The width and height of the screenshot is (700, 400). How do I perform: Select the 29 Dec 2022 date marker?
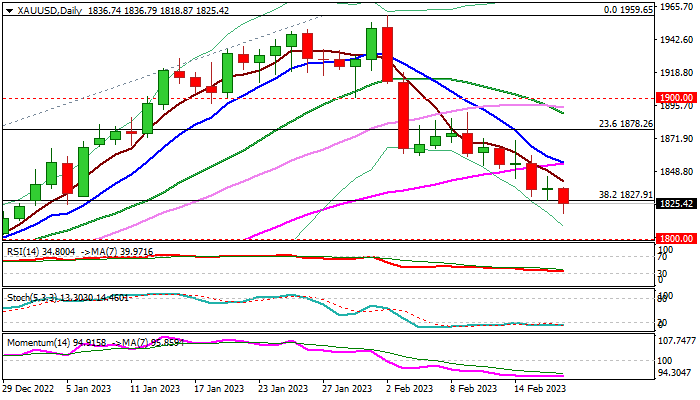pyautogui.click(x=29, y=388)
